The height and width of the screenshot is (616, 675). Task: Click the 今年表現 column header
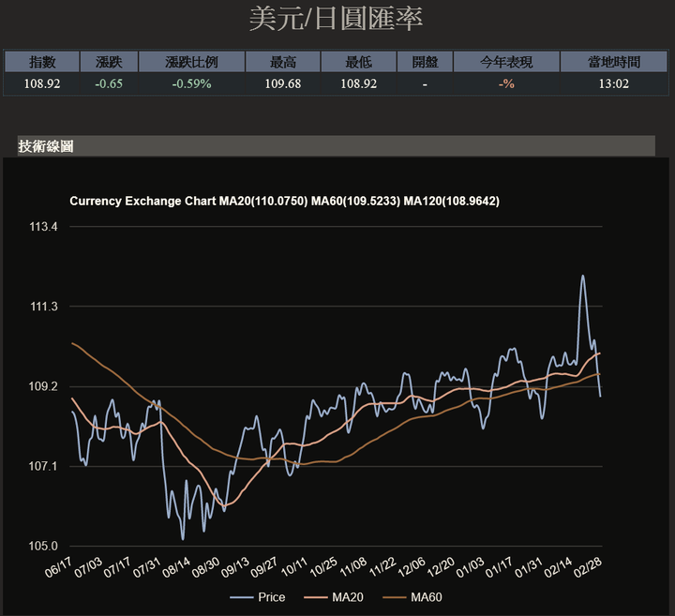click(x=506, y=62)
